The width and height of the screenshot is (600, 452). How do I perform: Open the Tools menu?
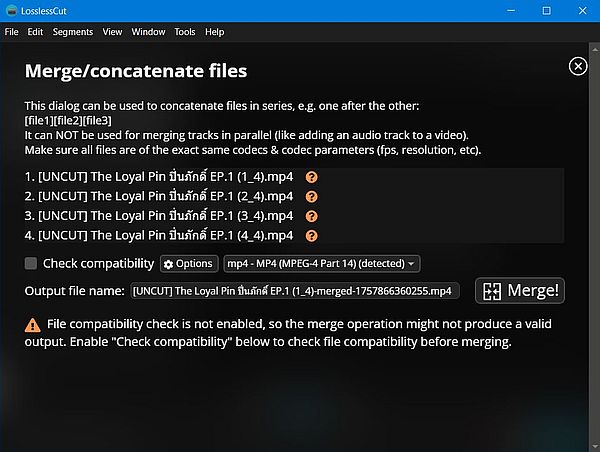coord(185,32)
